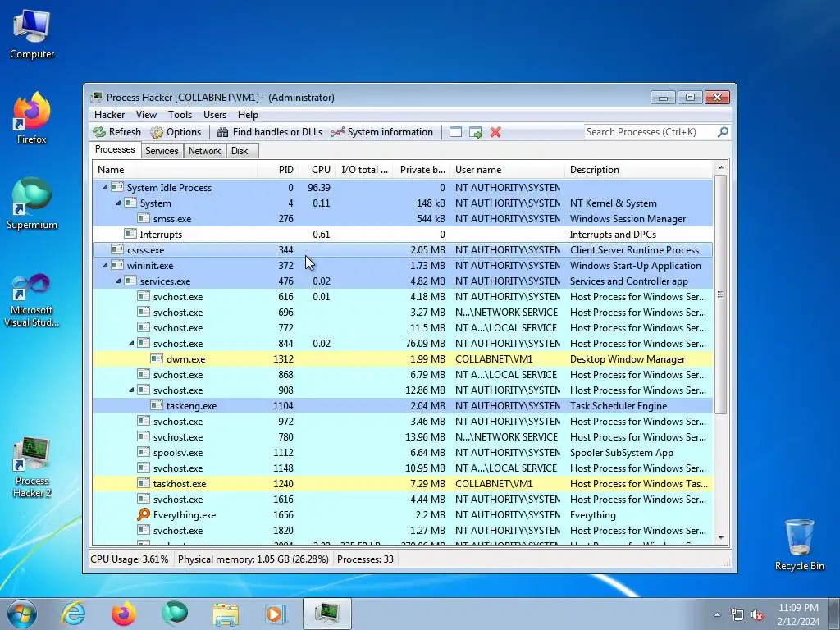The width and height of the screenshot is (840, 630).
Task: Select svchost.exe with PID 1820
Action: coord(403,531)
